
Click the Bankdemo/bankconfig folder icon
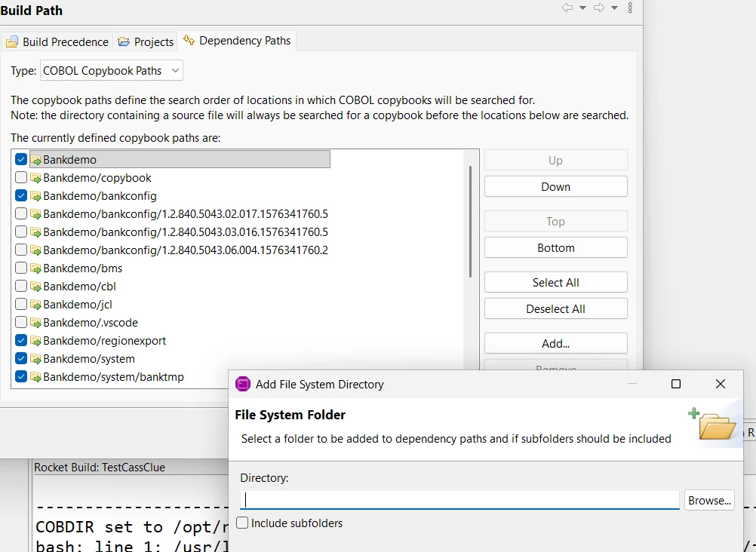pyautogui.click(x=35, y=196)
